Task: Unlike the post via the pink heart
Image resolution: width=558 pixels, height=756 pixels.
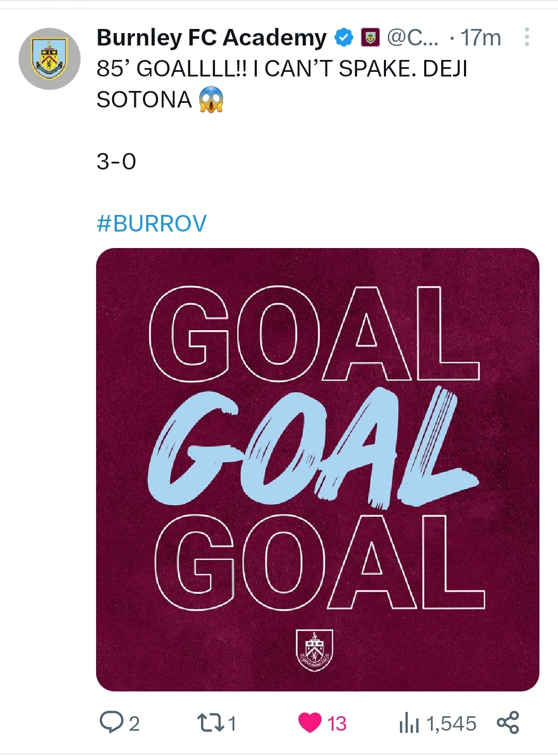Action: (x=310, y=722)
